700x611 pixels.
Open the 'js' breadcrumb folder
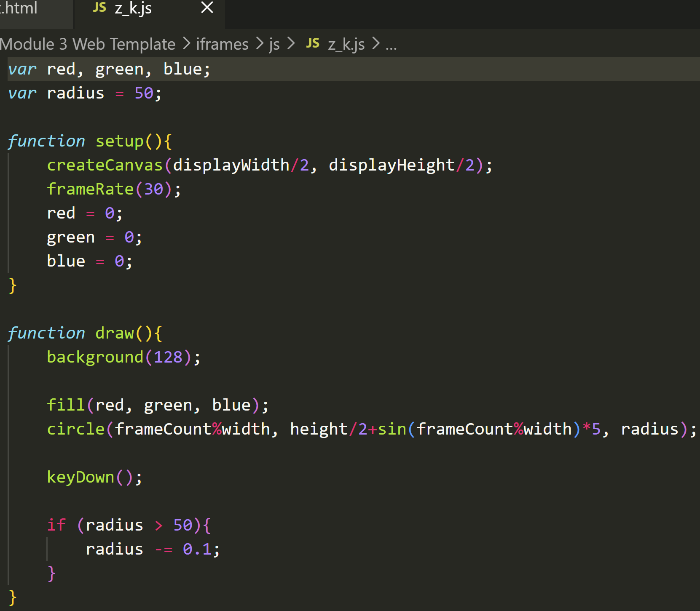[274, 44]
